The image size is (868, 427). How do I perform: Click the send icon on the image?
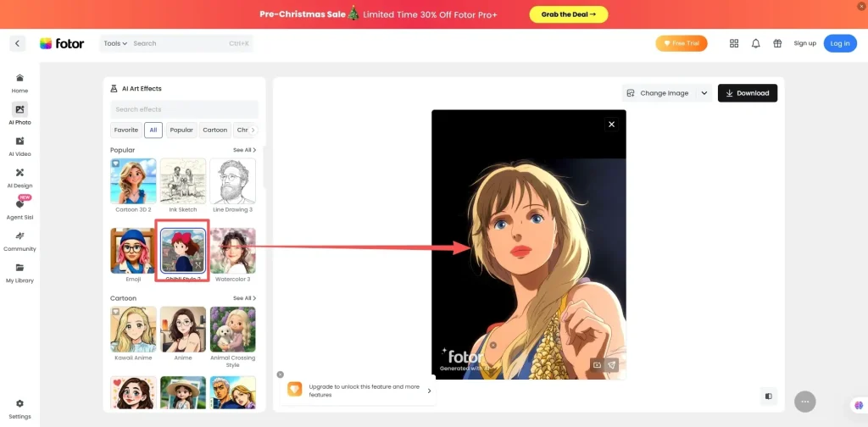coord(611,365)
